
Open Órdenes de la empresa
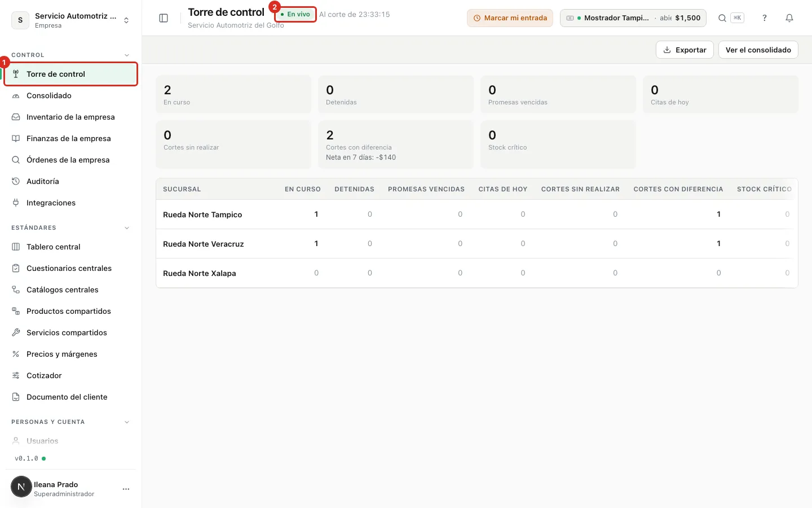pyautogui.click(x=70, y=160)
